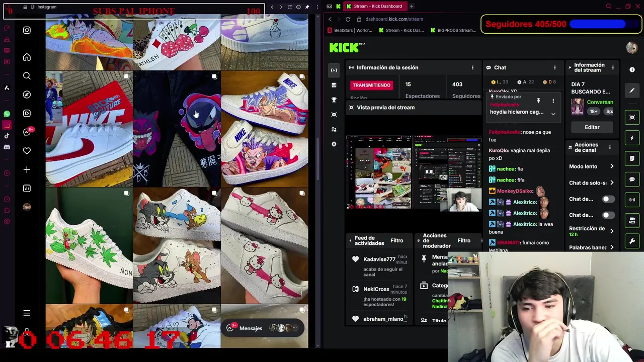Click notes document icon in right toolbar

632,158
